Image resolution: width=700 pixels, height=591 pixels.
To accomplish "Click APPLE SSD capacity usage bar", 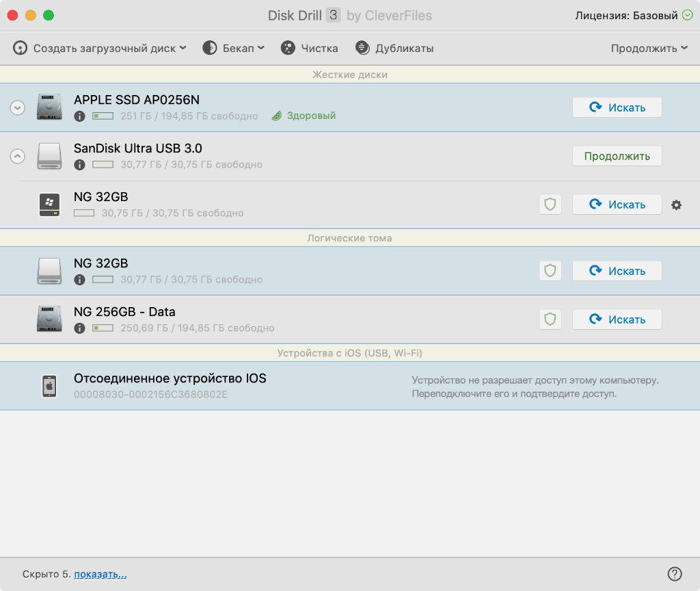I will (103, 116).
